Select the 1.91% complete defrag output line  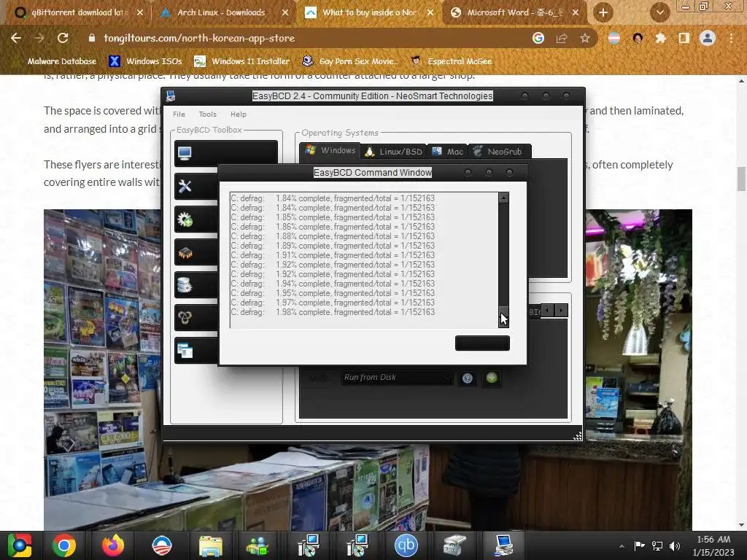(333, 255)
